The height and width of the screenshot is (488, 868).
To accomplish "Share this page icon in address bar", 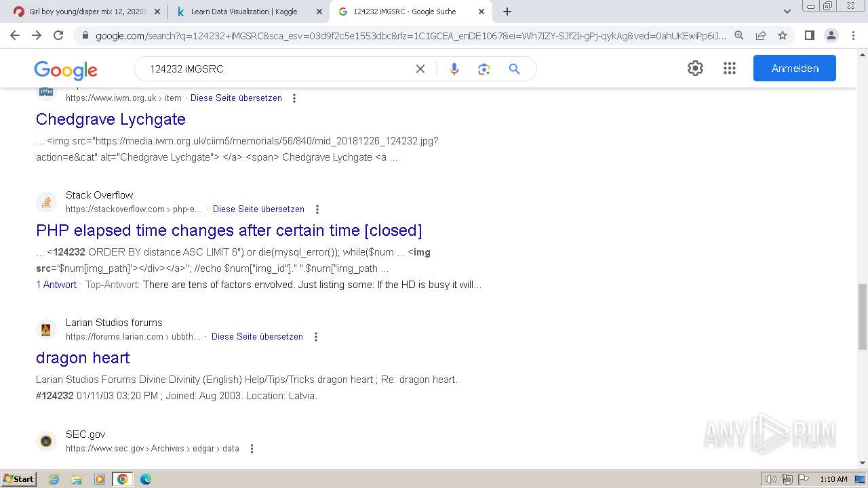I will point(761,35).
